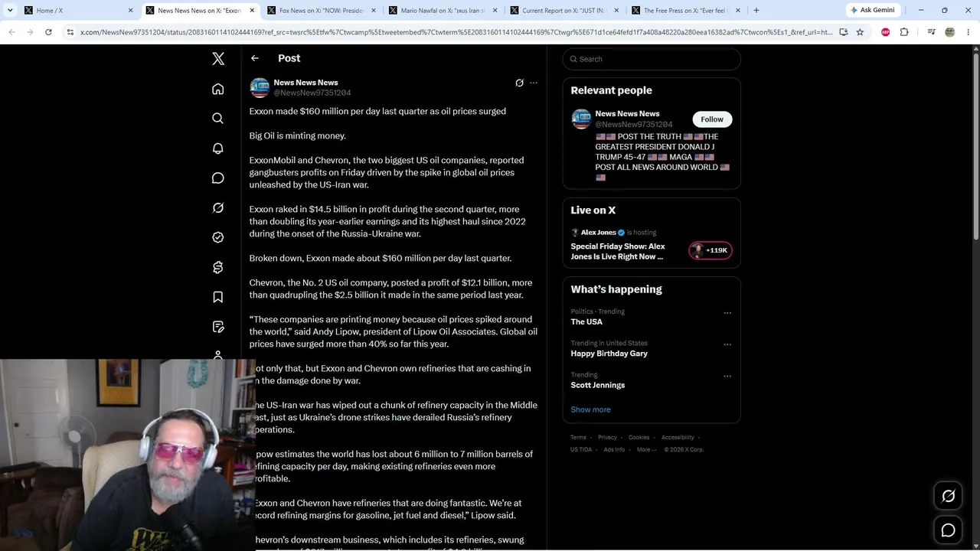Click the address bar URL
This screenshot has width=980, height=551.
click(456, 32)
